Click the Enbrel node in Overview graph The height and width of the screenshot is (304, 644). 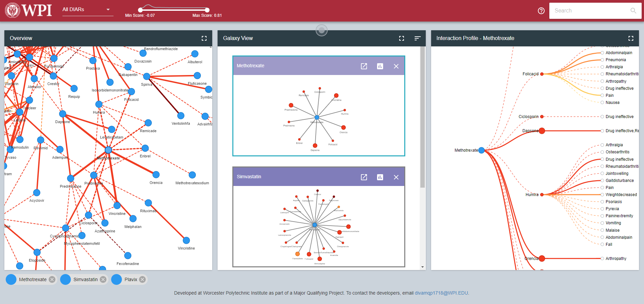point(145,148)
